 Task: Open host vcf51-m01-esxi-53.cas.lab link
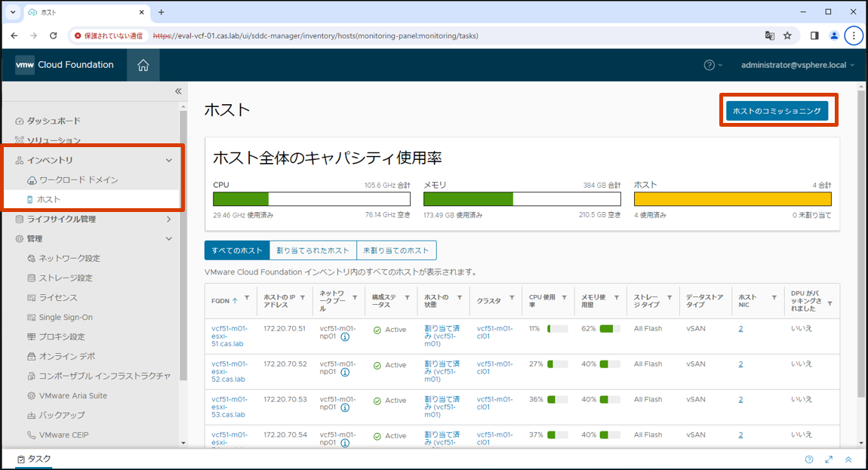click(229, 407)
